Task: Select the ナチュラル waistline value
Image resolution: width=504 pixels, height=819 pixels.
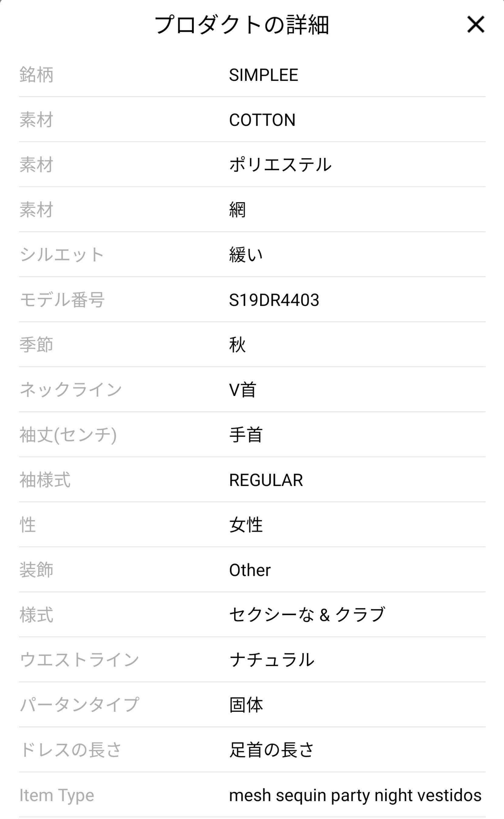Action: coord(272,660)
